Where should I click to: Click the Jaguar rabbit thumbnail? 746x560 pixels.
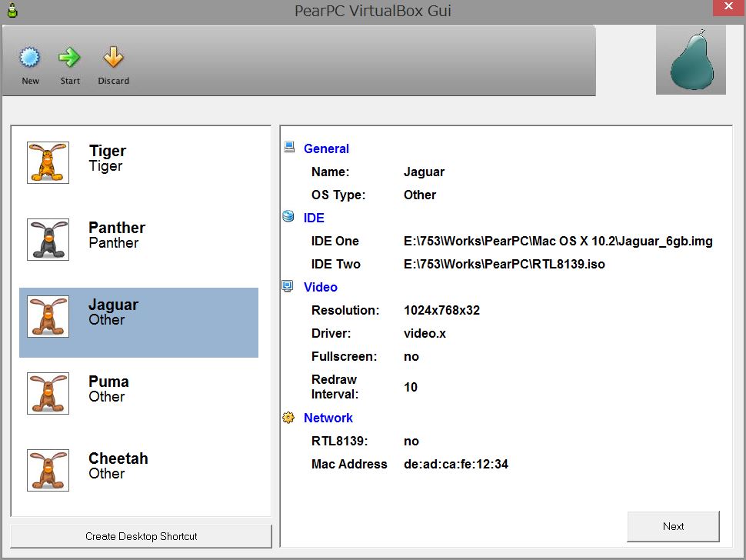pos(48,316)
